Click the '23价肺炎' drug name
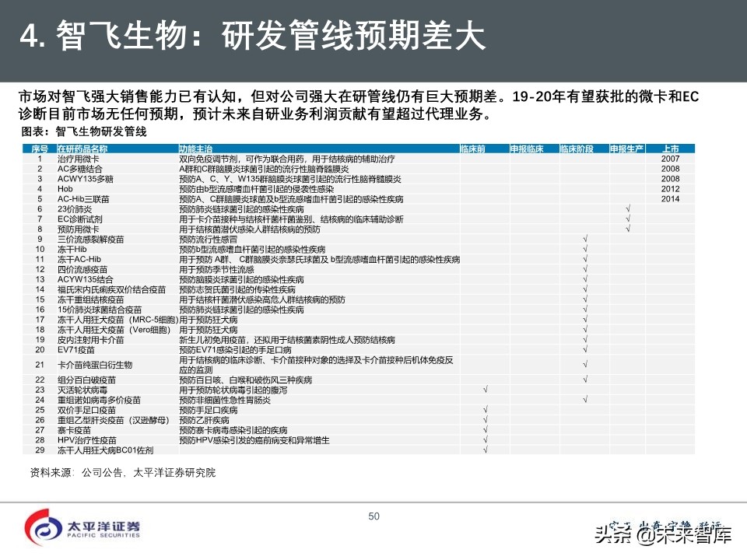Viewport: 747px width, 560px height. point(75,209)
